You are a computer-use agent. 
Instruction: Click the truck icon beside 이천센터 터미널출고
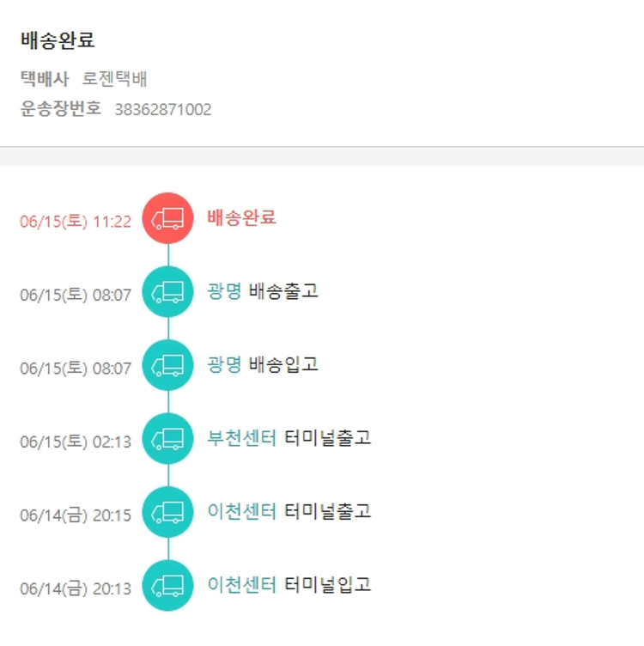pyautogui.click(x=167, y=512)
